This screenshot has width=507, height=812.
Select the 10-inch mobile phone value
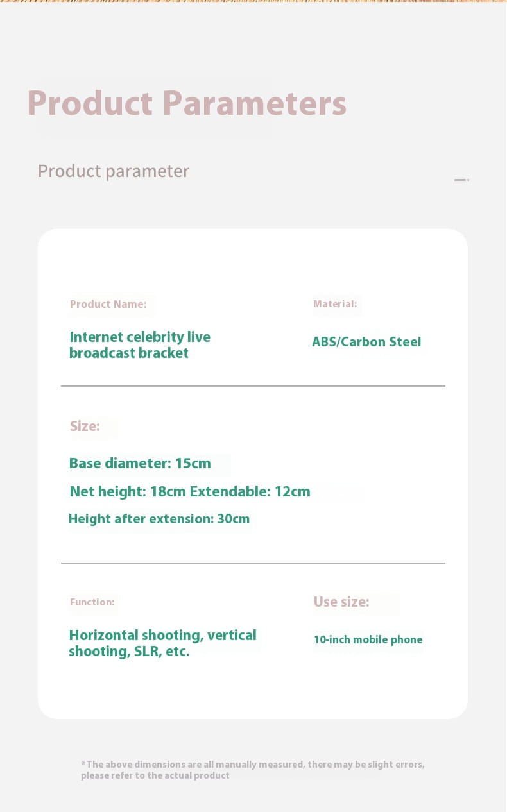pos(368,639)
